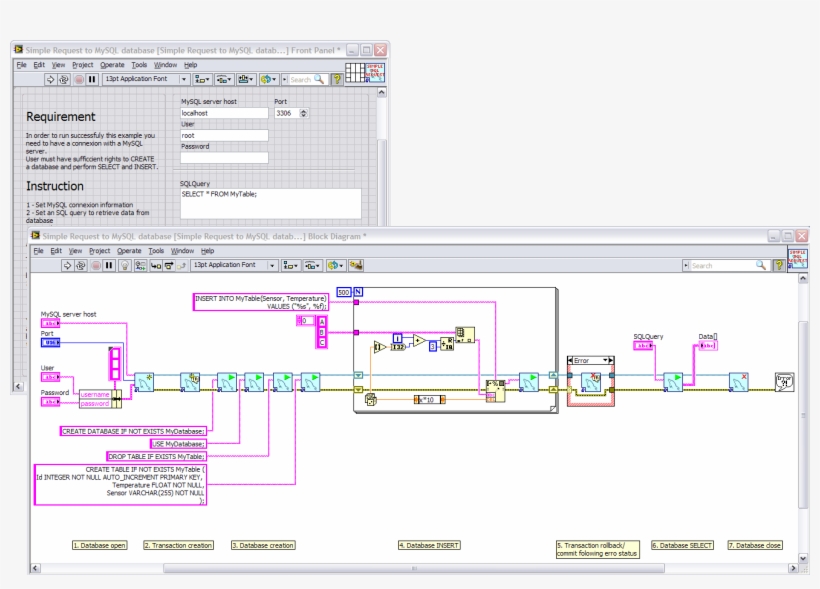Image resolution: width=820 pixels, height=589 pixels.
Task: Open Distribute Objects dropdown in Block Diagram
Action: tap(312, 266)
